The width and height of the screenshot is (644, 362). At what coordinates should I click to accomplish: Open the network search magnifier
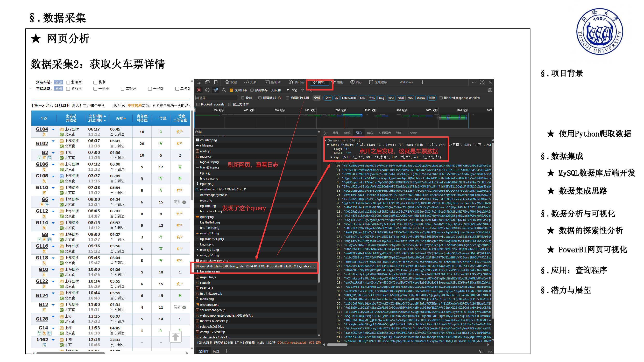coord(224,90)
